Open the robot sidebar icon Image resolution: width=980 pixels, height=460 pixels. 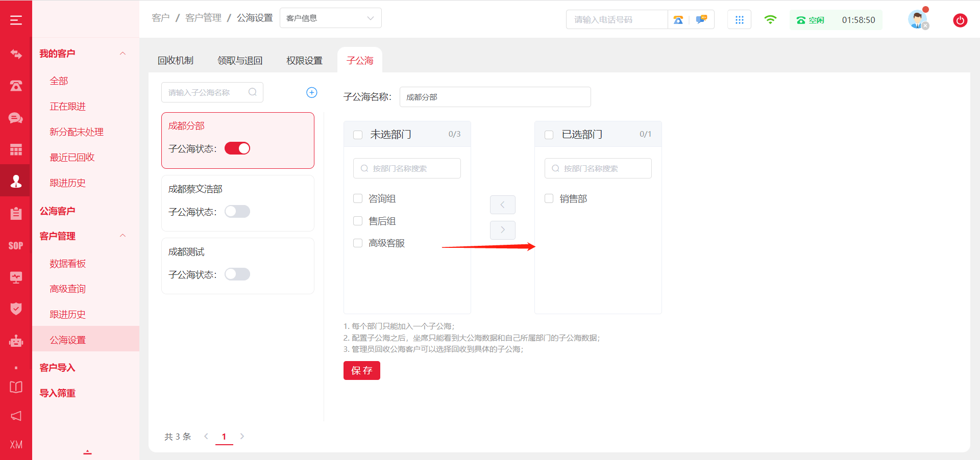(16, 341)
